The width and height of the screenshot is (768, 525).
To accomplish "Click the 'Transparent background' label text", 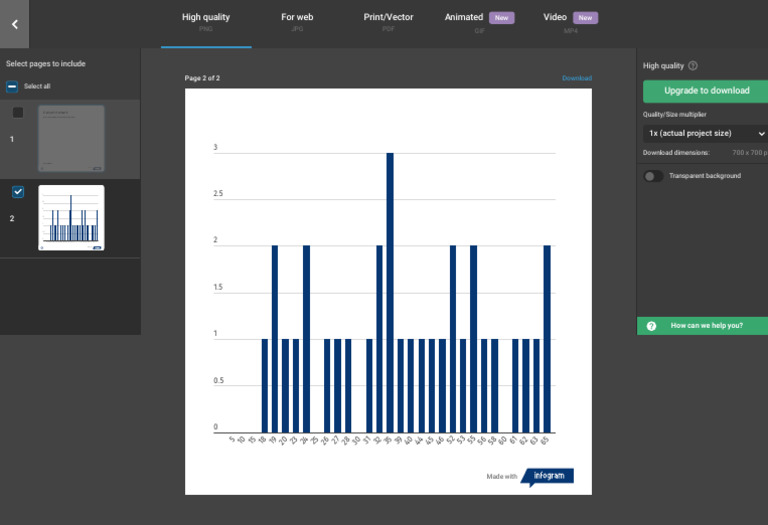I will click(x=705, y=176).
